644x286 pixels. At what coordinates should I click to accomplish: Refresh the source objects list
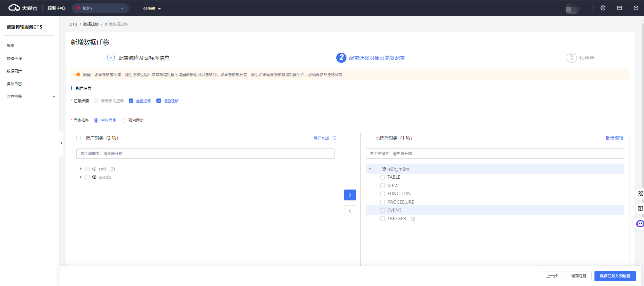(334, 138)
